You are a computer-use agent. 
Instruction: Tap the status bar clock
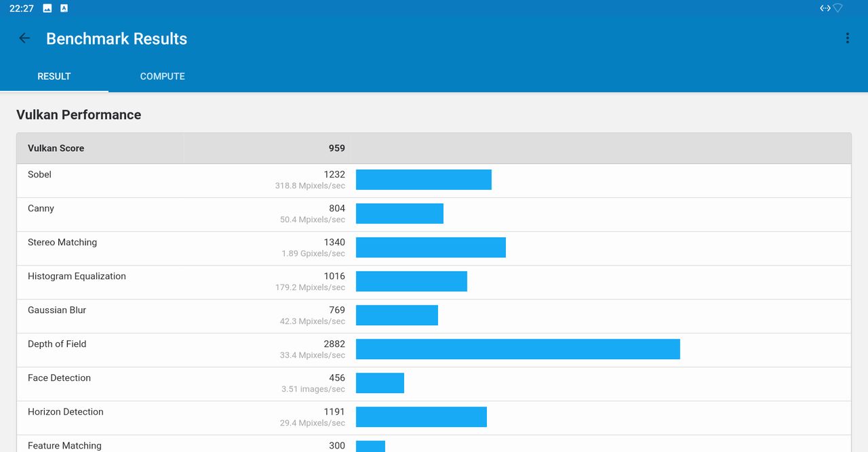(x=22, y=8)
